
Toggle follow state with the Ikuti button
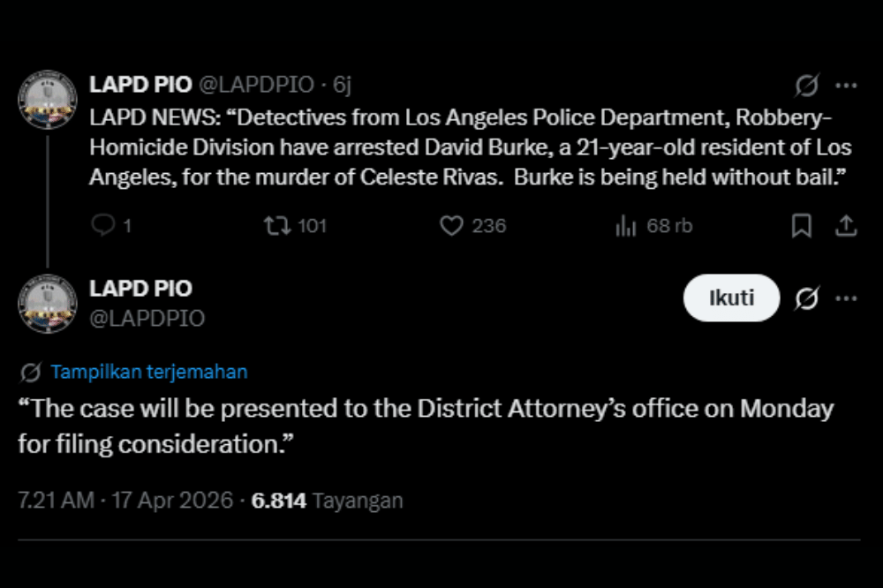[x=730, y=298]
